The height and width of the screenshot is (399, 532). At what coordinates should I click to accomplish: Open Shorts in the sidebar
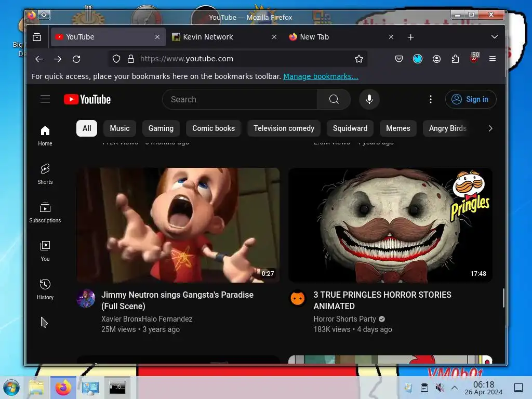[x=45, y=174]
